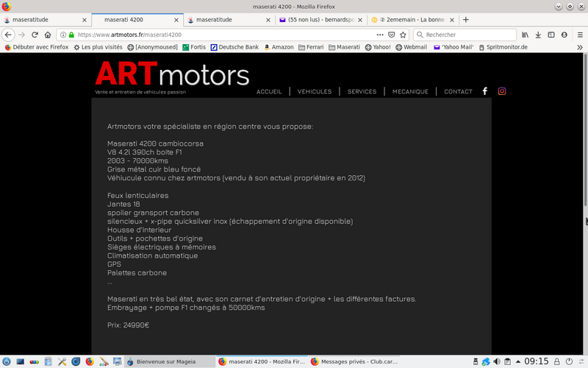588x368 pixels.
Task: Open Webmail bookmark
Action: (412, 47)
